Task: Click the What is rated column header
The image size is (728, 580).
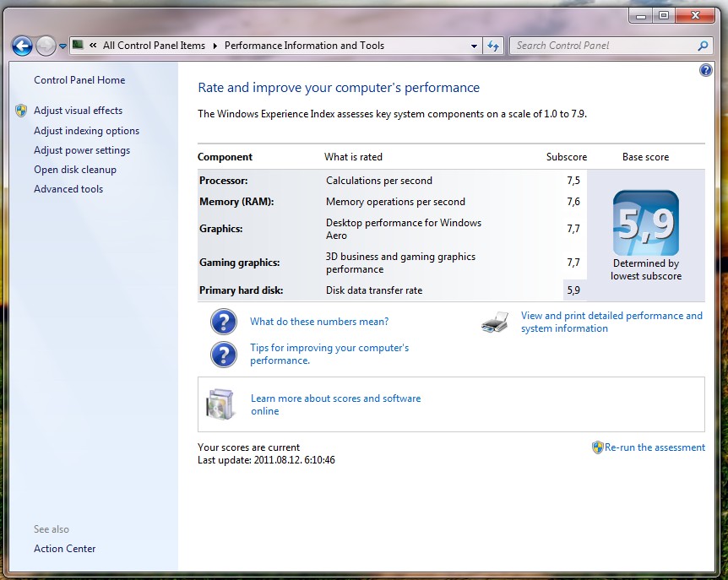Action: coord(353,157)
